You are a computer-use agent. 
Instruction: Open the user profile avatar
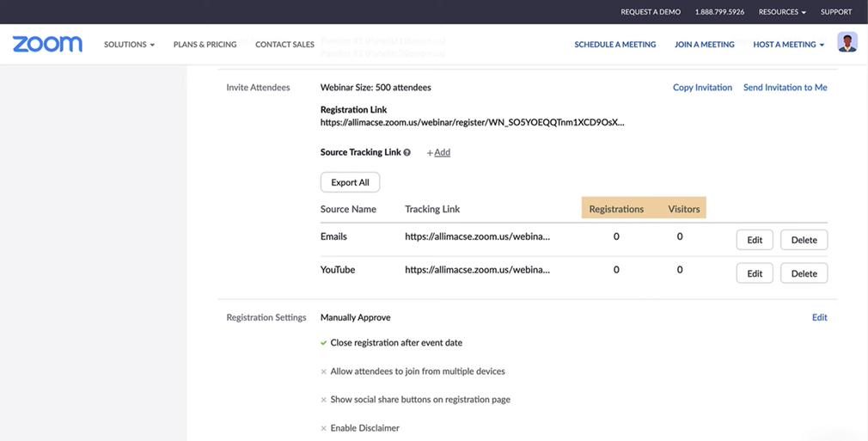[x=847, y=43]
